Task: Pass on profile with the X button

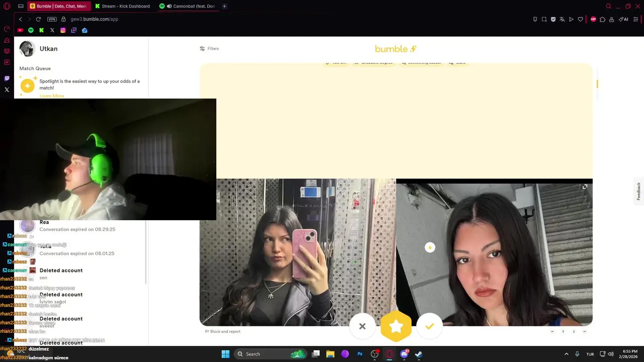Action: [362, 326]
